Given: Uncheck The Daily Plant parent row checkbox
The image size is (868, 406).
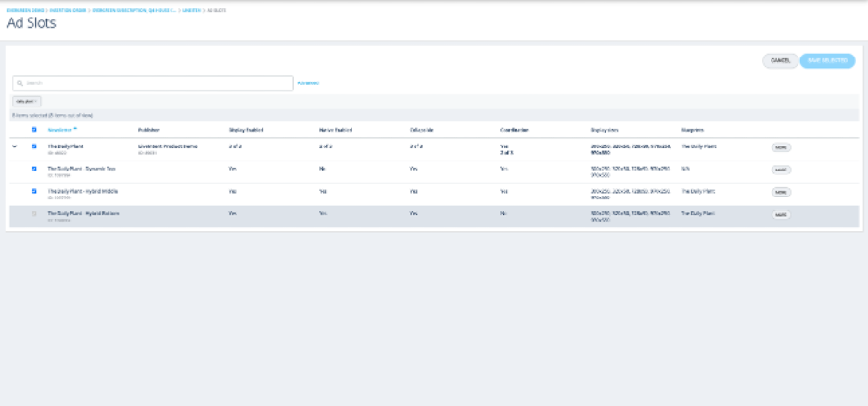Looking at the screenshot, I should coord(34,146).
